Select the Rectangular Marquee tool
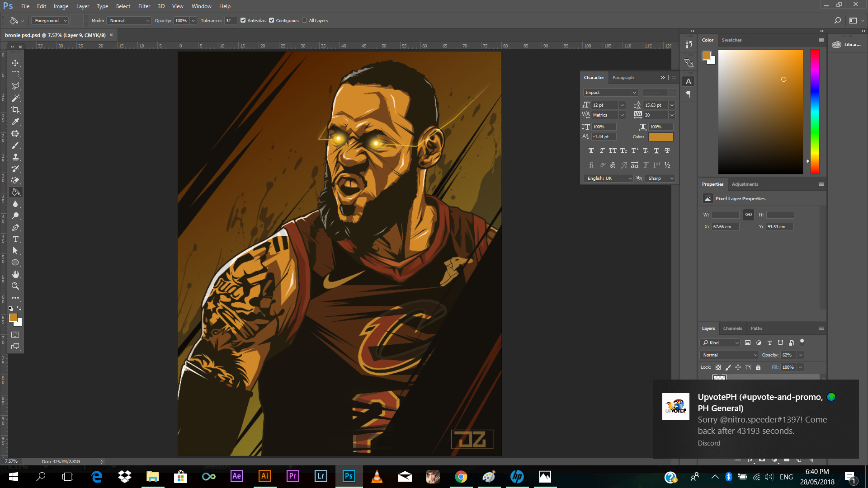This screenshot has width=868, height=488. [x=15, y=75]
